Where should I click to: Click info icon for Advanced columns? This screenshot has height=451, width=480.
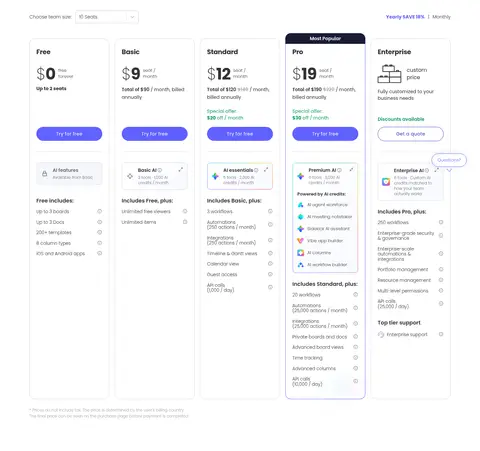pyautogui.click(x=355, y=368)
